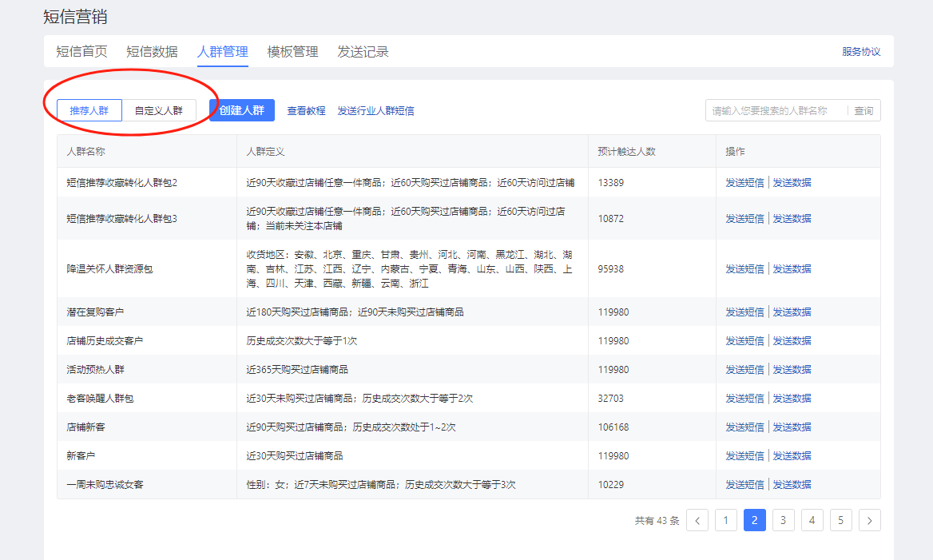Screen dimensions: 933x560
Task: Click the 32703 reach count value
Action: click(x=611, y=398)
